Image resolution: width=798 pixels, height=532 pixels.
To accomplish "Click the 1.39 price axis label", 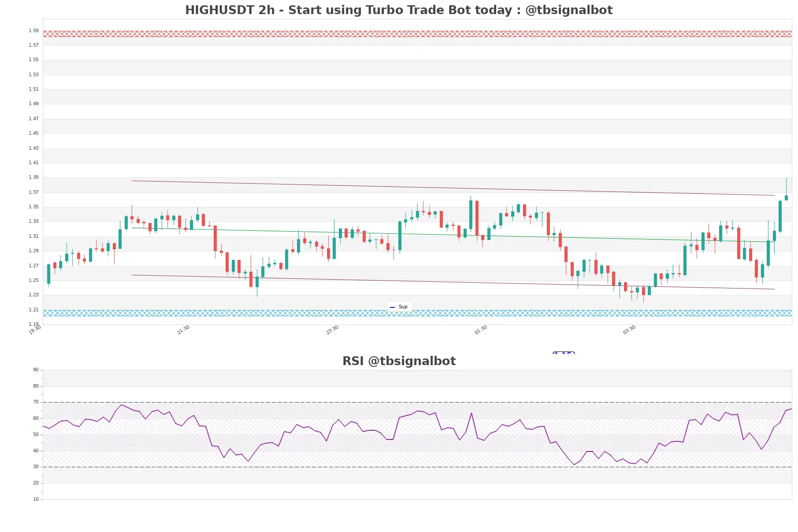I will tap(33, 177).
